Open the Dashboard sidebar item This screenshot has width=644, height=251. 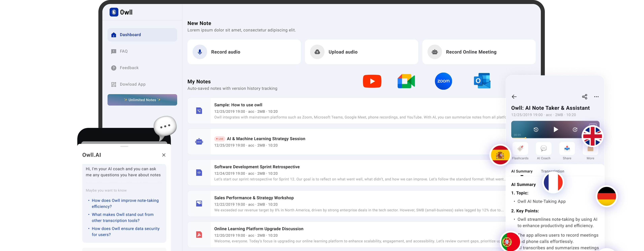tap(142, 35)
